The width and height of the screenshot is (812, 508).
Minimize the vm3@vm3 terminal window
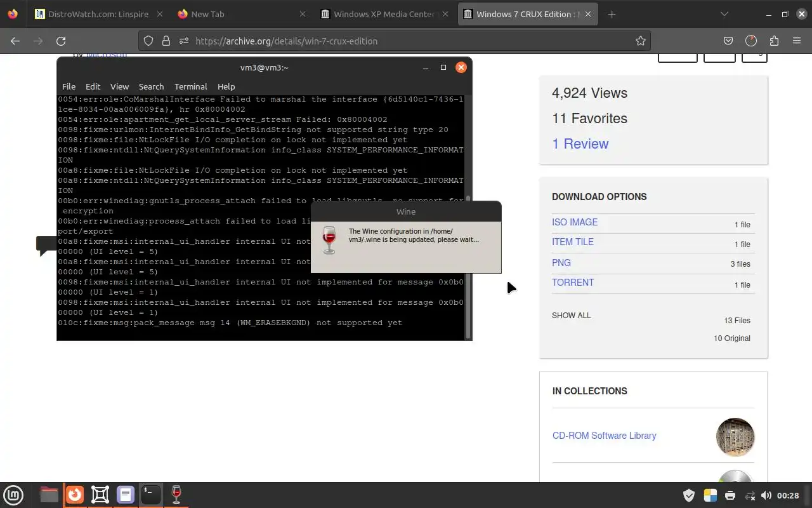426,67
